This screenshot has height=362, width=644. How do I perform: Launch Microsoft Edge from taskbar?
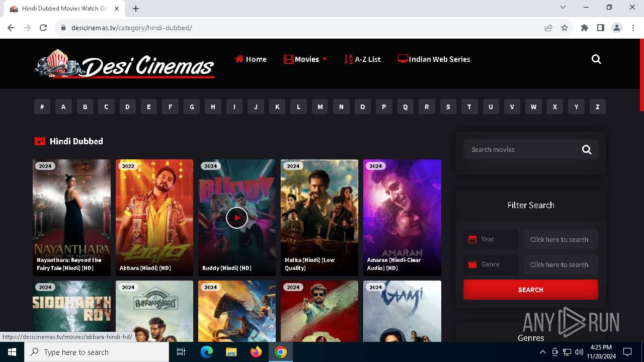207,352
